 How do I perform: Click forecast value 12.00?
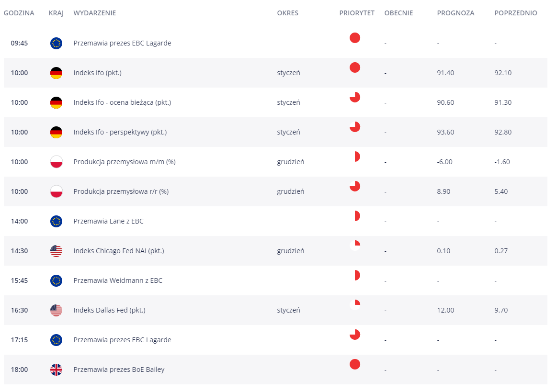pyautogui.click(x=445, y=310)
